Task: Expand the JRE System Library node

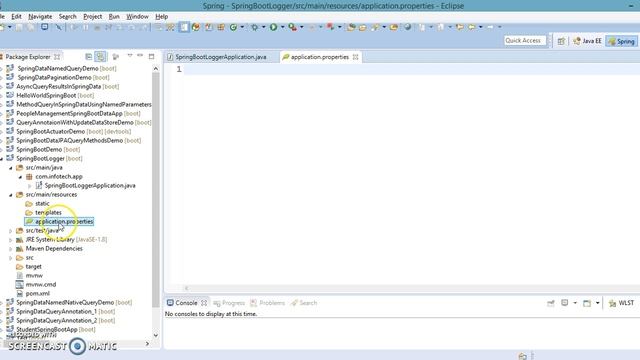Action: coord(11,240)
